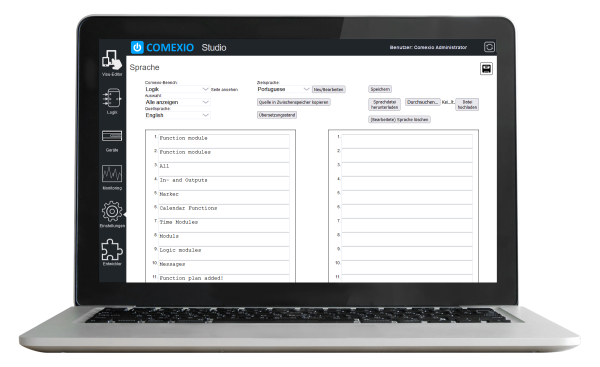Image resolution: width=600 pixels, height=367 pixels.
Task: Open the Logik module icon in the sidebar
Action: 112,101
